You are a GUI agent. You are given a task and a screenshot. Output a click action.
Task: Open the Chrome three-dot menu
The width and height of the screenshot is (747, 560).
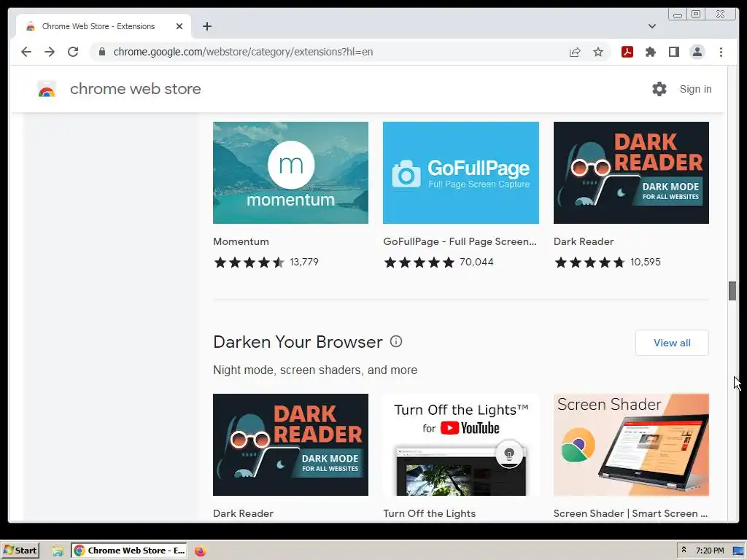click(x=721, y=52)
